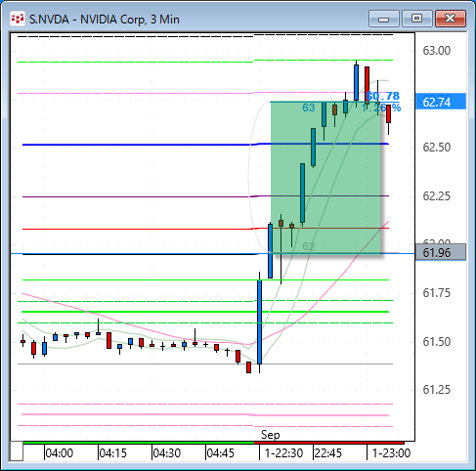Click the 04:15 time axis label
Viewport: 476px width, 471px height.
click(x=113, y=453)
